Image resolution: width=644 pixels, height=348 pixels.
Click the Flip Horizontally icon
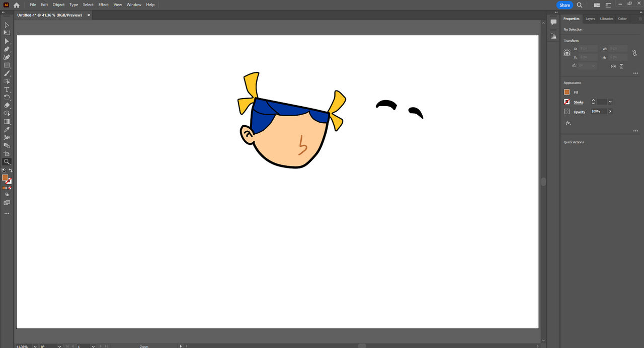coord(613,66)
